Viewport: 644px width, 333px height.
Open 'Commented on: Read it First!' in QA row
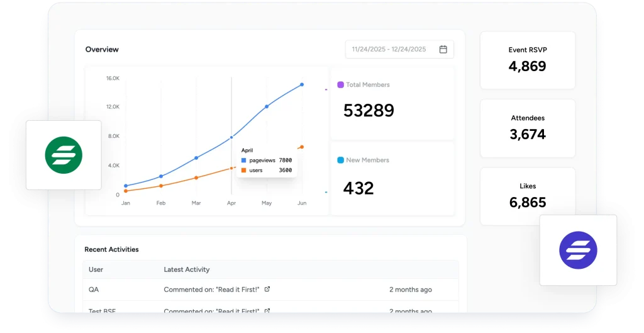(211, 290)
